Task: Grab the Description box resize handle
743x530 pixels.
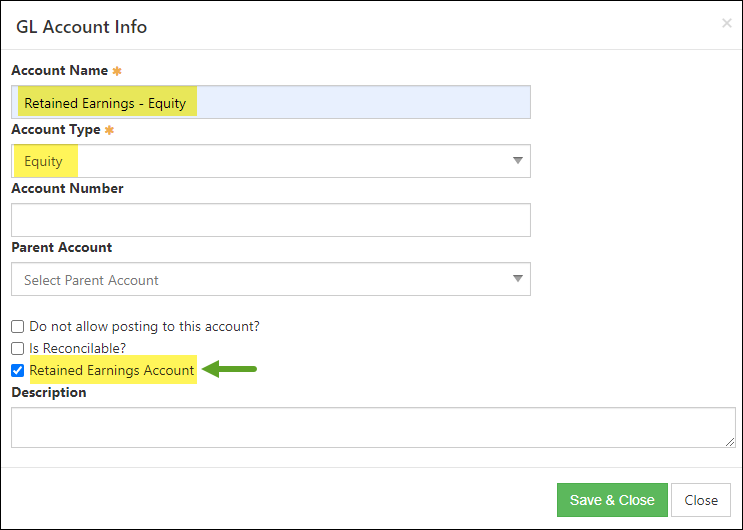Action: [730, 442]
